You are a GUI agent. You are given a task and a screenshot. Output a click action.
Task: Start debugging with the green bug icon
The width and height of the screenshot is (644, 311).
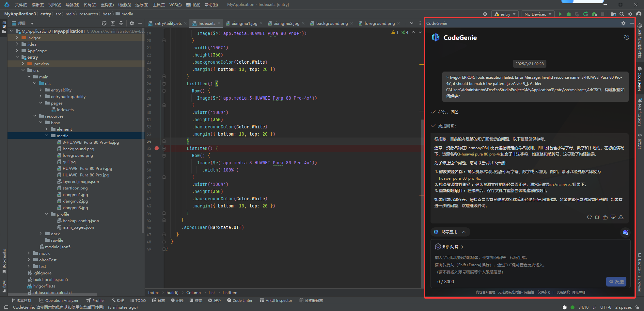point(569,14)
